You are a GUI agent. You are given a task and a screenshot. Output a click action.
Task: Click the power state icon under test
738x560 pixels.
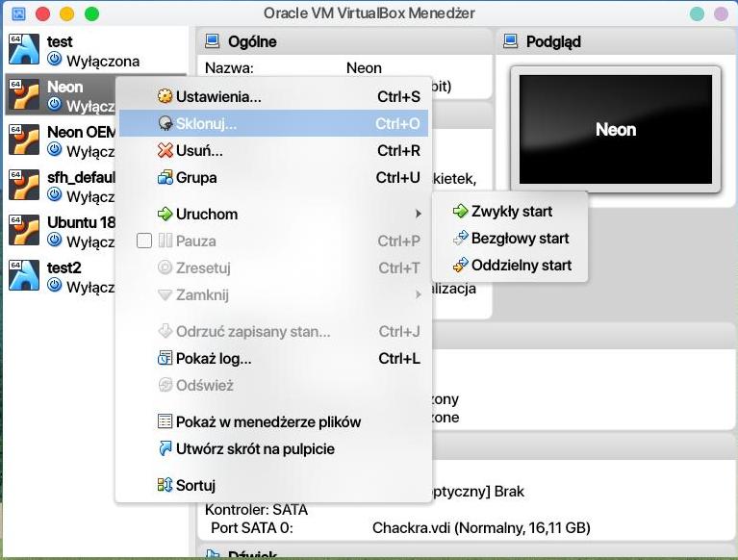(55, 60)
